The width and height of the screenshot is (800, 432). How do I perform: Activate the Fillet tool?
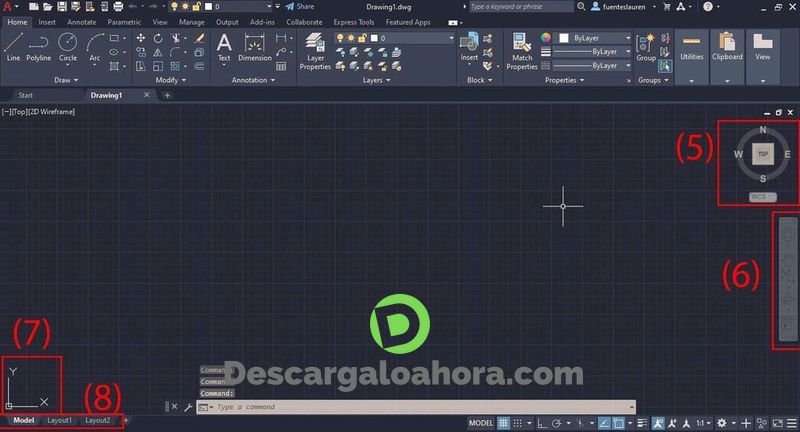point(175,52)
